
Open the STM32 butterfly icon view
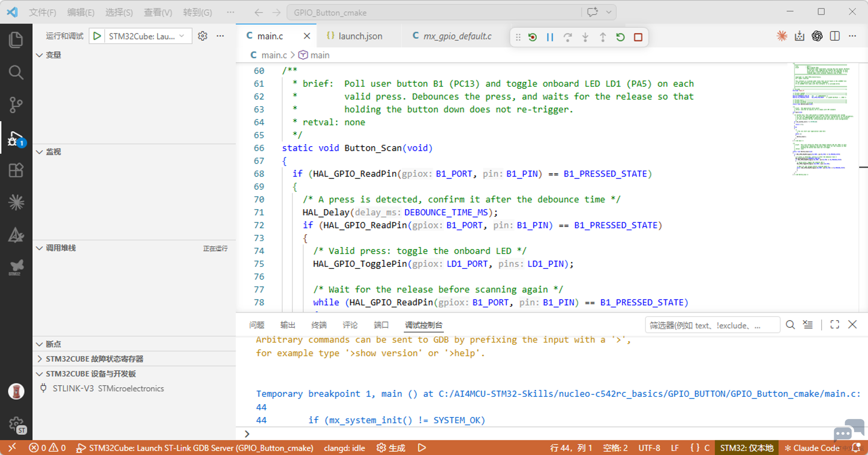(16, 267)
